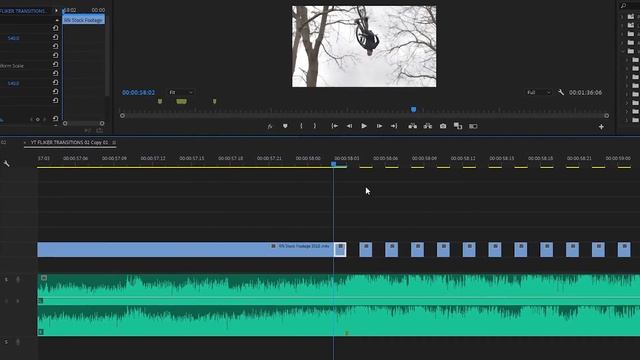The height and width of the screenshot is (360, 640).
Task: Click ruler time 00:00:58:00
Action: (x=308, y=158)
